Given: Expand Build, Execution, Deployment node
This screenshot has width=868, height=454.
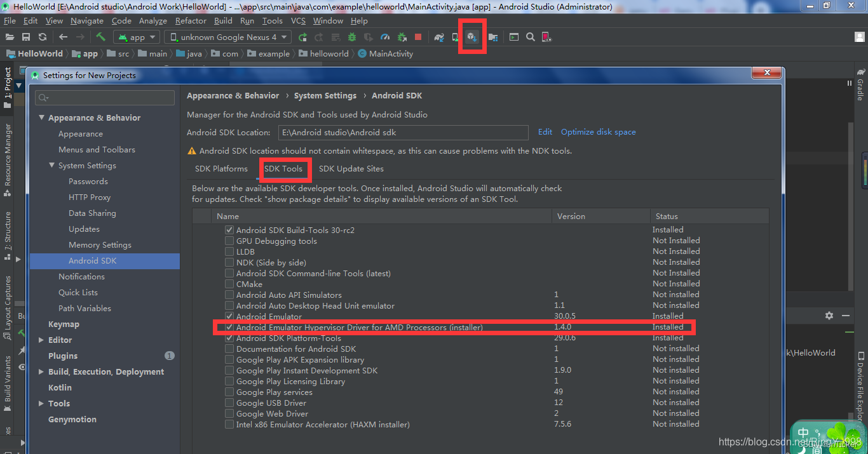Looking at the screenshot, I should 41,371.
